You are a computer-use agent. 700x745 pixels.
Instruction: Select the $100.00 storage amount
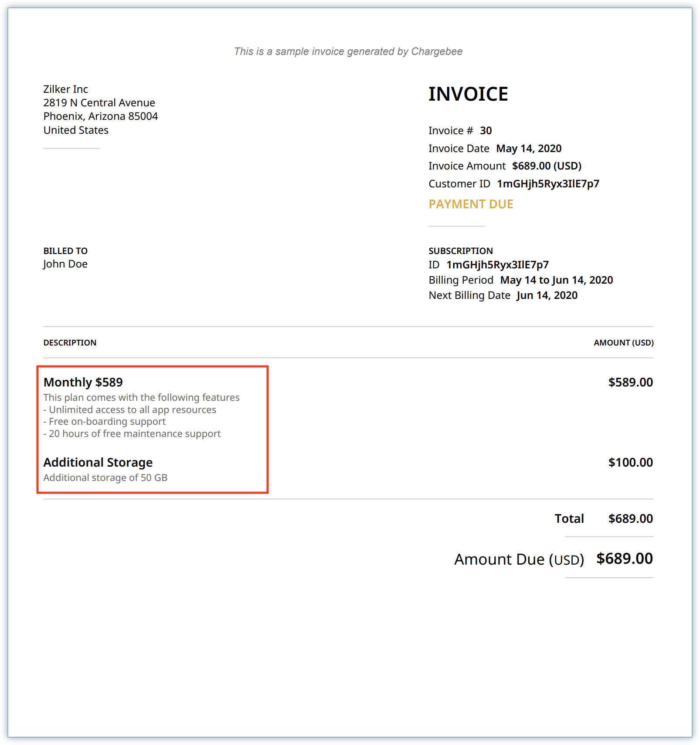point(630,463)
